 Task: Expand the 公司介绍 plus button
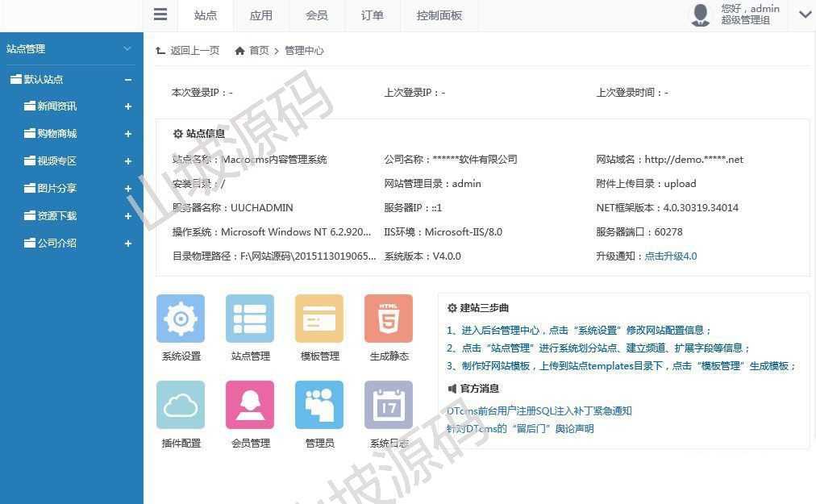coord(128,244)
